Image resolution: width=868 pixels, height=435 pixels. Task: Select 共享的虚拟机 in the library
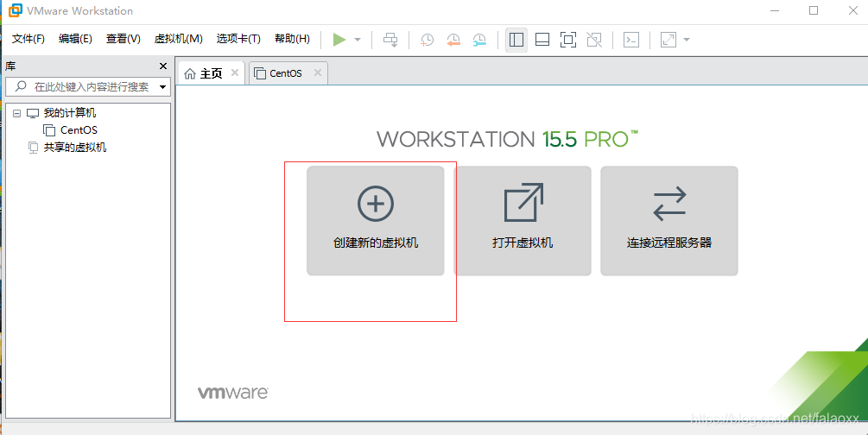(75, 148)
